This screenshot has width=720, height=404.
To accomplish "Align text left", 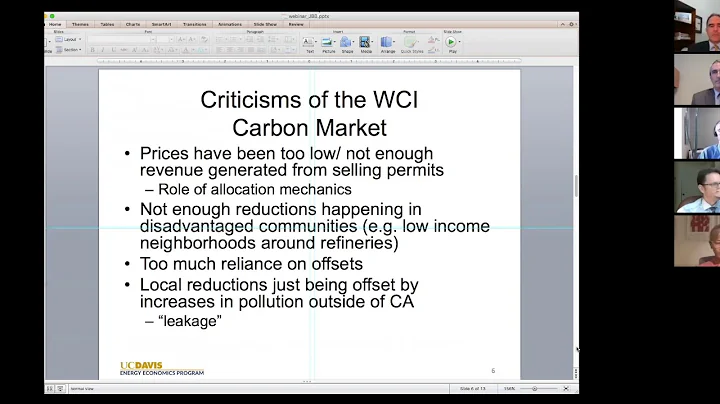I will click(220, 50).
